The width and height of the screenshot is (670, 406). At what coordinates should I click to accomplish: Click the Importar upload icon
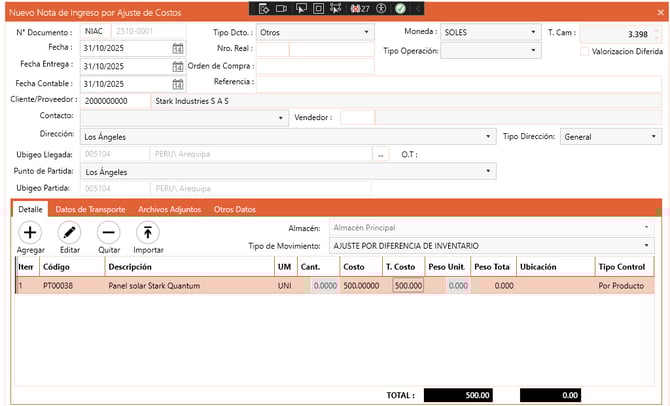(x=148, y=232)
